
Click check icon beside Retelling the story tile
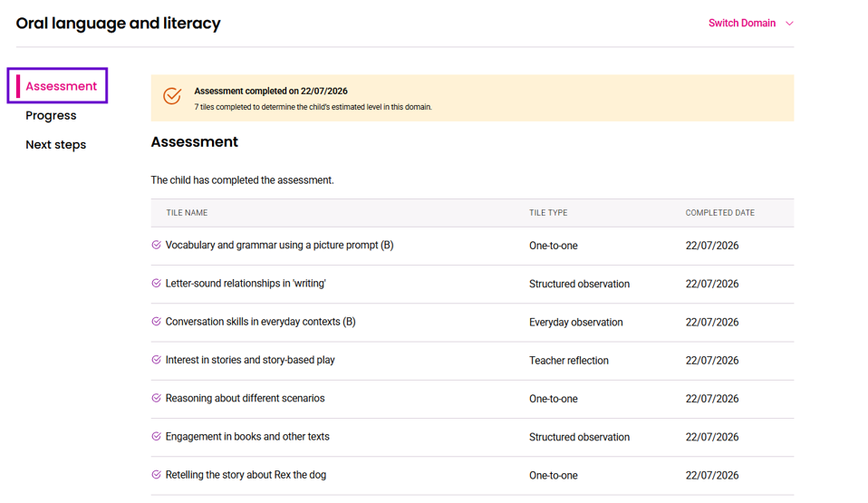coord(156,474)
